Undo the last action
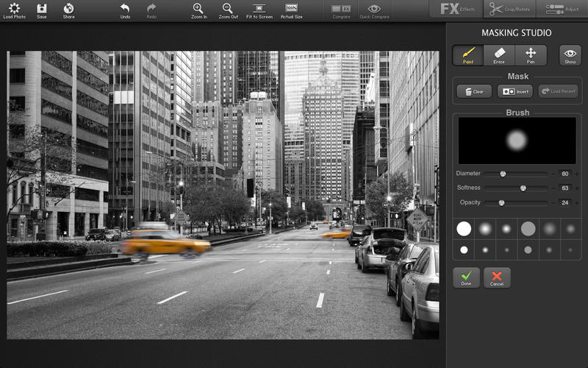This screenshot has height=368, width=588. click(125, 10)
